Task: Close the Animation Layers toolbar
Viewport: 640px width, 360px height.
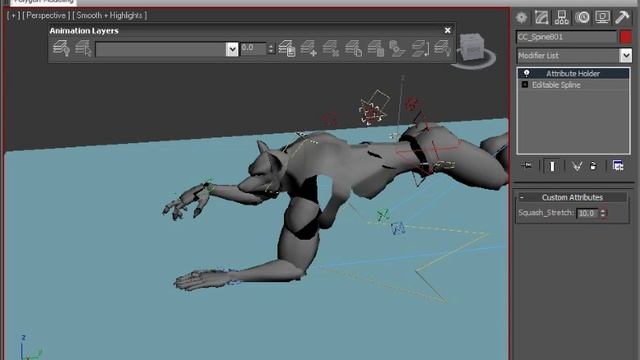Action: (x=448, y=31)
